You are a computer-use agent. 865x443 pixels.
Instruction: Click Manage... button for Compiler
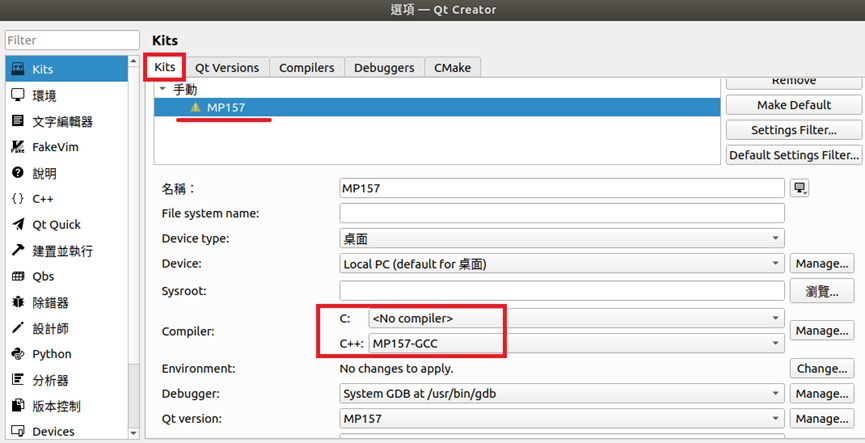pyautogui.click(x=822, y=330)
